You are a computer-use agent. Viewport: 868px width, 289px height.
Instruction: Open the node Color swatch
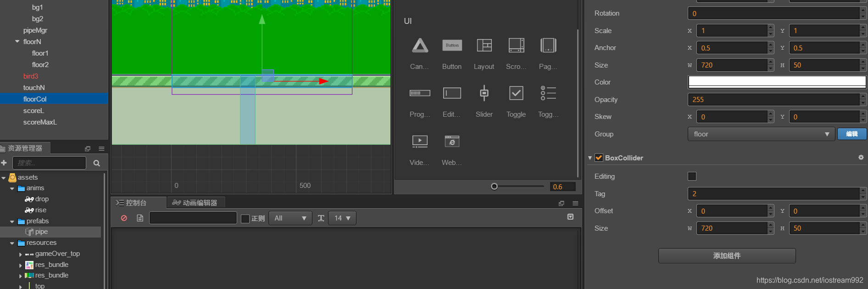[777, 82]
